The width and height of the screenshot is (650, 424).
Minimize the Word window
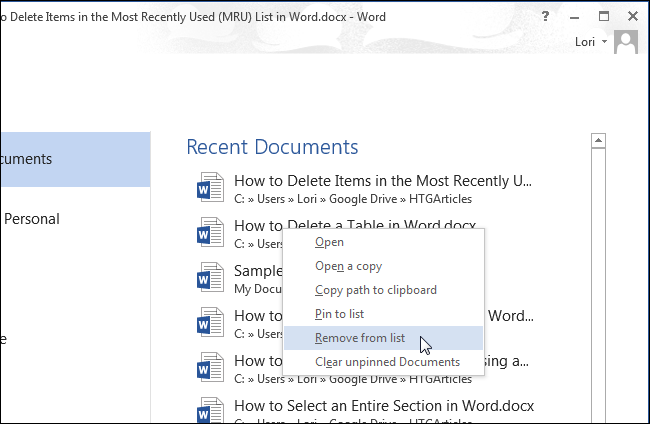tap(574, 17)
